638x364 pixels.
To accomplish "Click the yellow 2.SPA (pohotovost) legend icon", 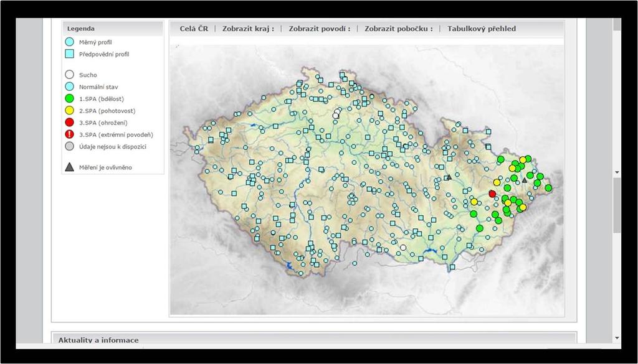I will 70,111.
